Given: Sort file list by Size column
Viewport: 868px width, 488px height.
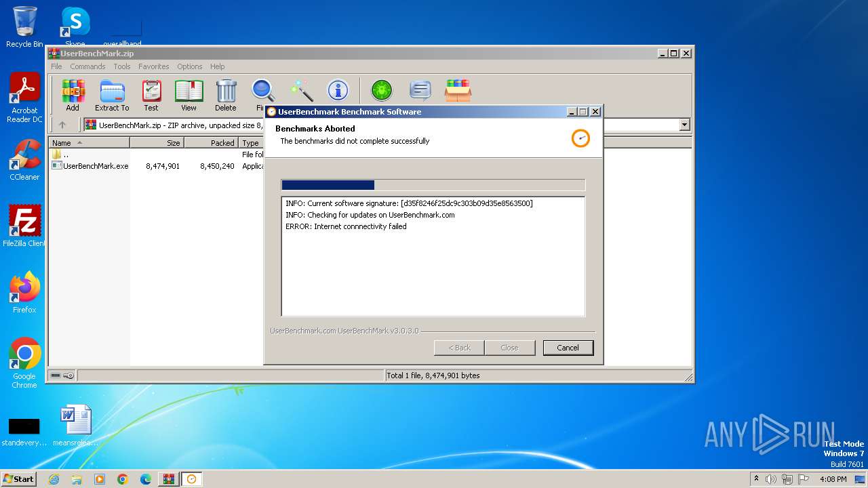Looking at the screenshot, I should pyautogui.click(x=157, y=143).
